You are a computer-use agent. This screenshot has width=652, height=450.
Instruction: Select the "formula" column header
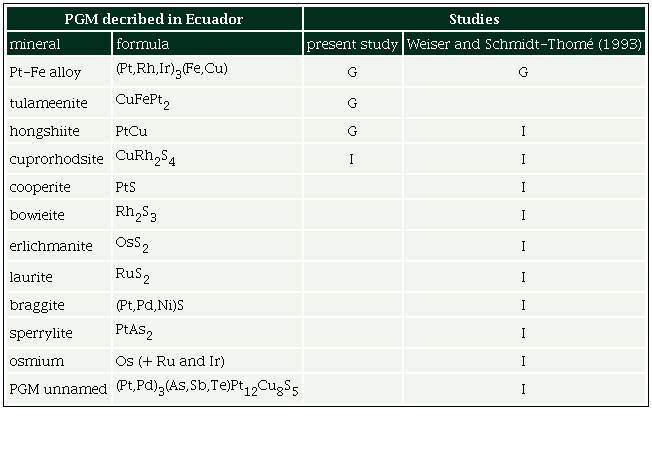point(142,45)
